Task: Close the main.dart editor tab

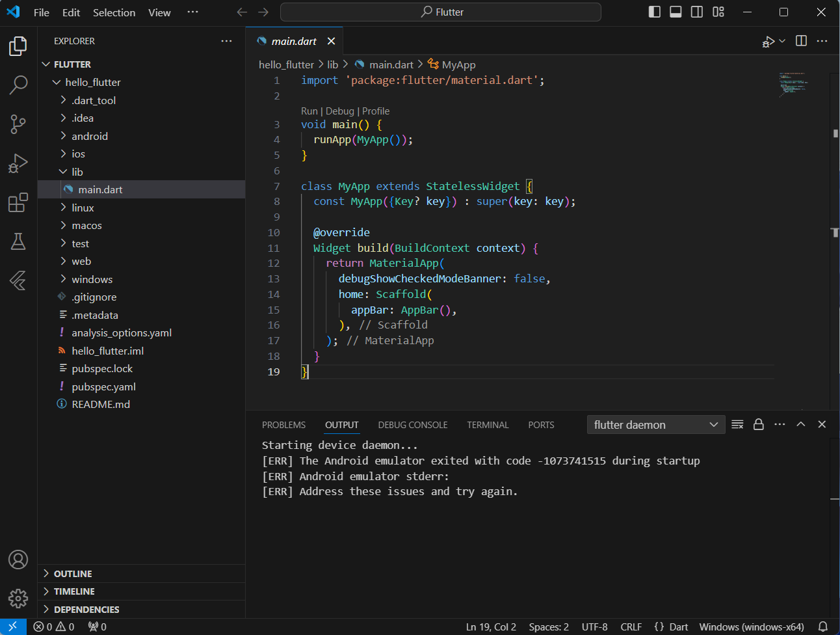Action: 331,41
